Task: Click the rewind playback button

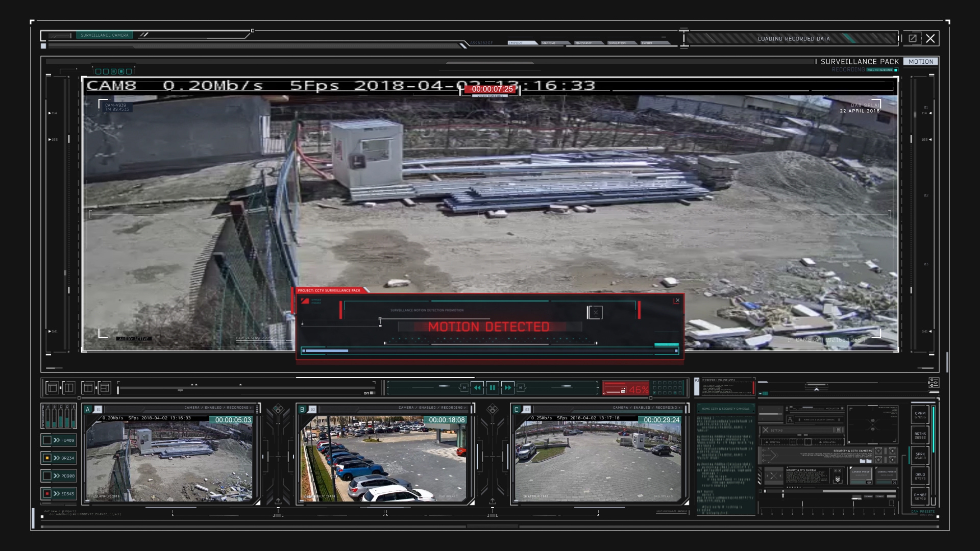Action: 477,388
